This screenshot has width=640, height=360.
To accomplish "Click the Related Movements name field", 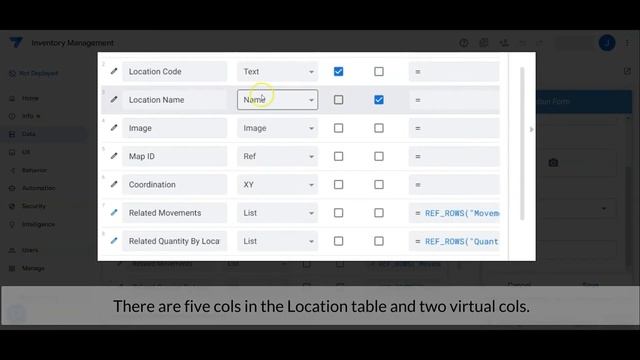I will point(175,213).
